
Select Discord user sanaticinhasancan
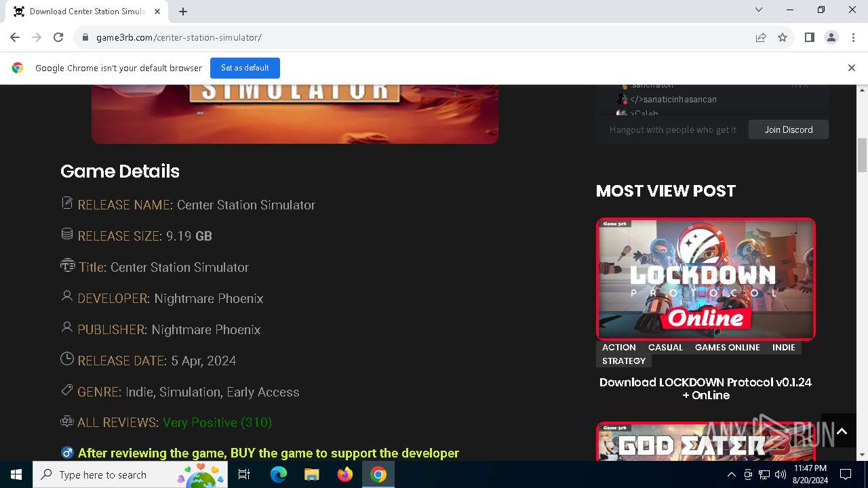click(x=673, y=99)
